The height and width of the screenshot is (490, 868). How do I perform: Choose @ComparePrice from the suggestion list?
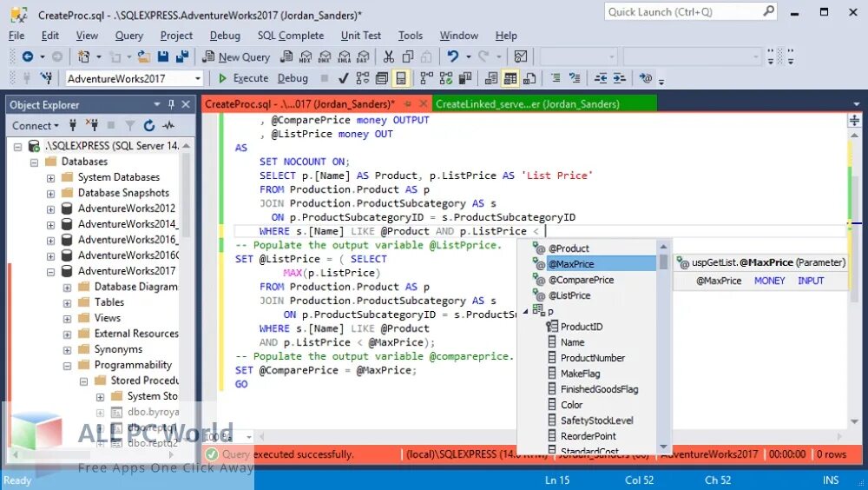[x=582, y=280]
